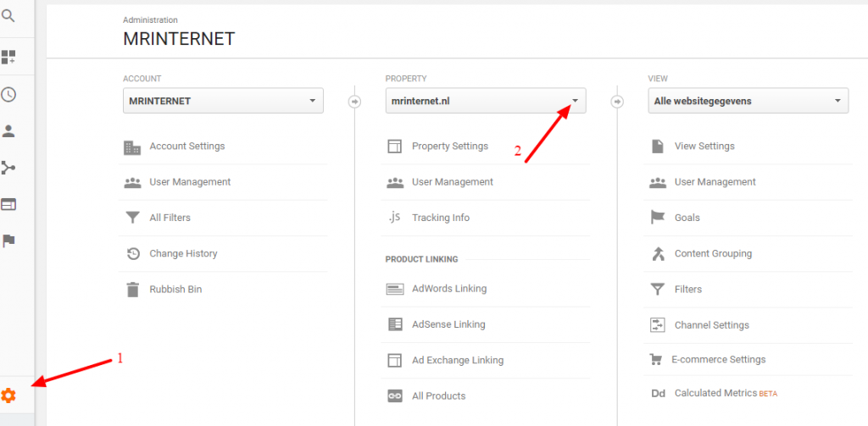Expand the Alle websitegegevens view dropdown

tap(748, 101)
